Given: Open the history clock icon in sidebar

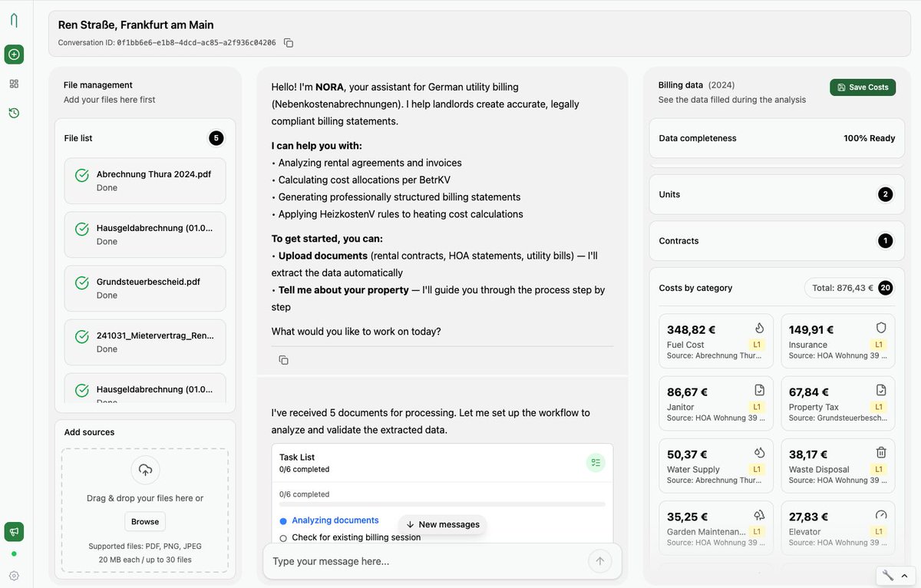Looking at the screenshot, I should tap(14, 113).
